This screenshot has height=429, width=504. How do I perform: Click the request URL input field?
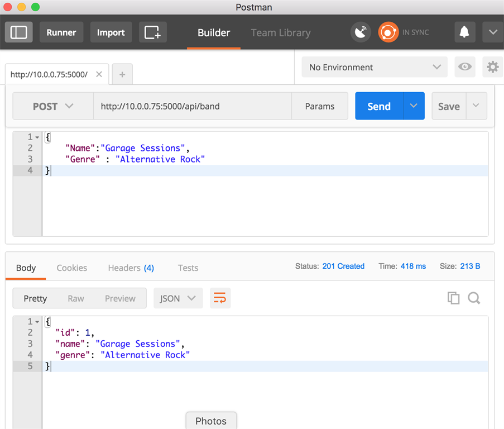tap(192, 106)
